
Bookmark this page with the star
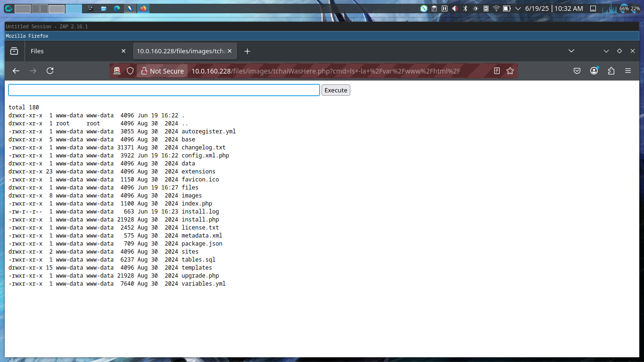(x=510, y=71)
